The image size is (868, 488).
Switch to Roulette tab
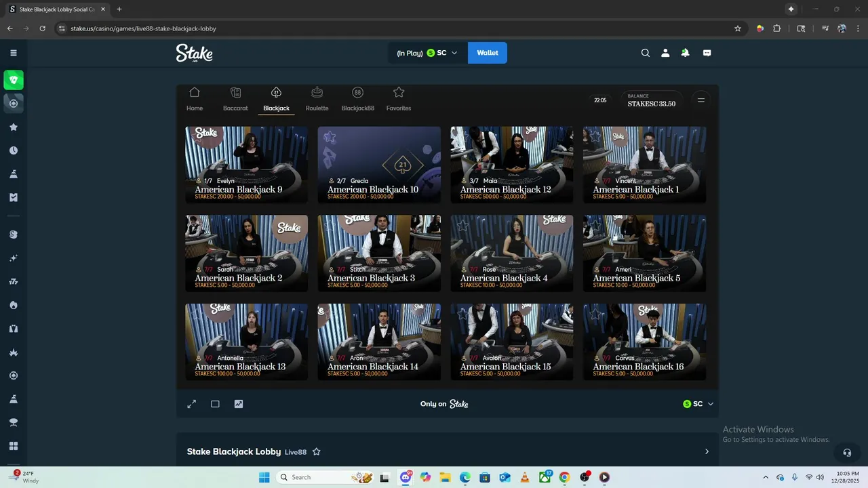(x=317, y=99)
